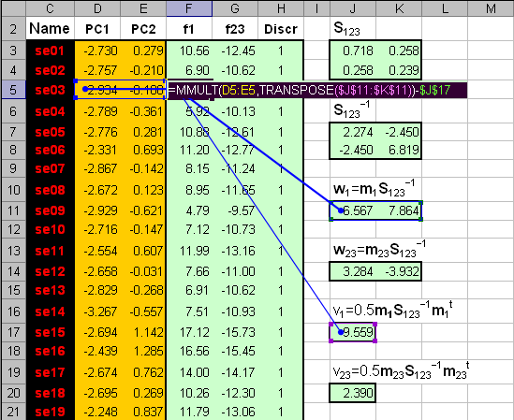The image size is (514, 420).
Task: Click the se01 name cell
Action: 51,51
